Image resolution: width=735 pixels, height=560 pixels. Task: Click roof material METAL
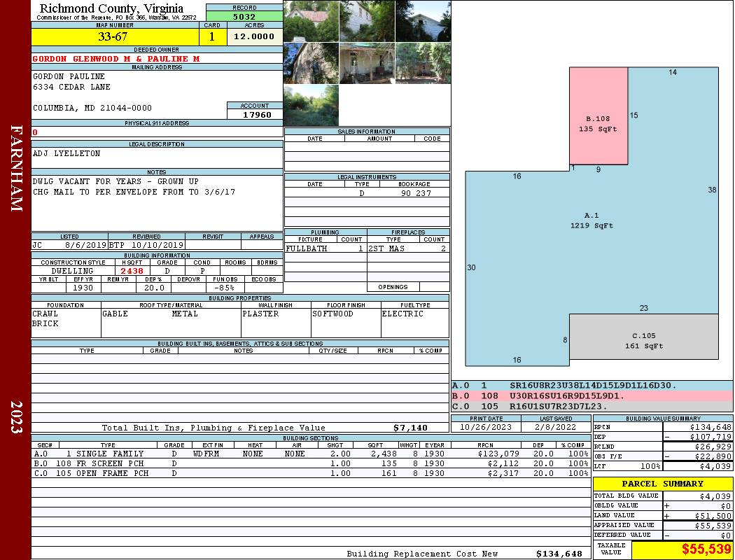[x=185, y=314]
